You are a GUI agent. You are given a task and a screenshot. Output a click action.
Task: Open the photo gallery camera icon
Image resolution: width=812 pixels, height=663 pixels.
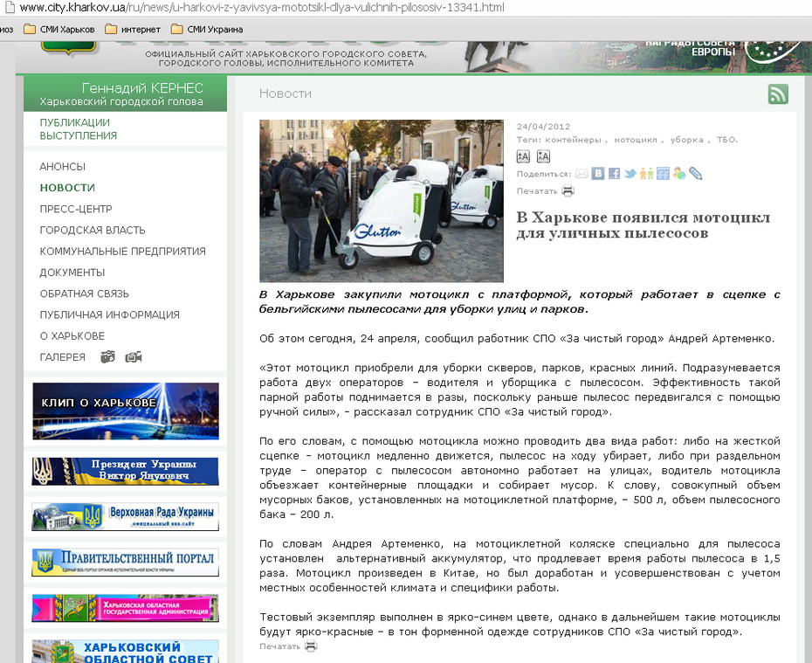(108, 356)
